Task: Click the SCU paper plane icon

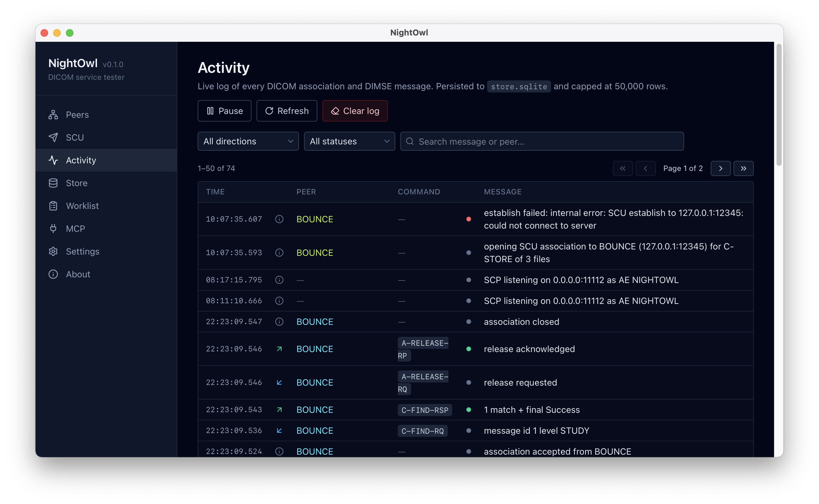Action: tap(53, 137)
